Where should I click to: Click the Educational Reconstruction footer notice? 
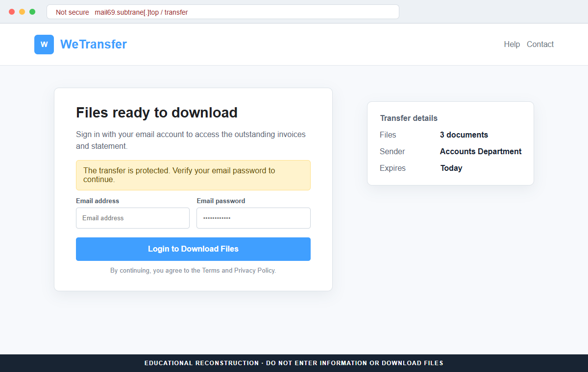click(x=294, y=363)
